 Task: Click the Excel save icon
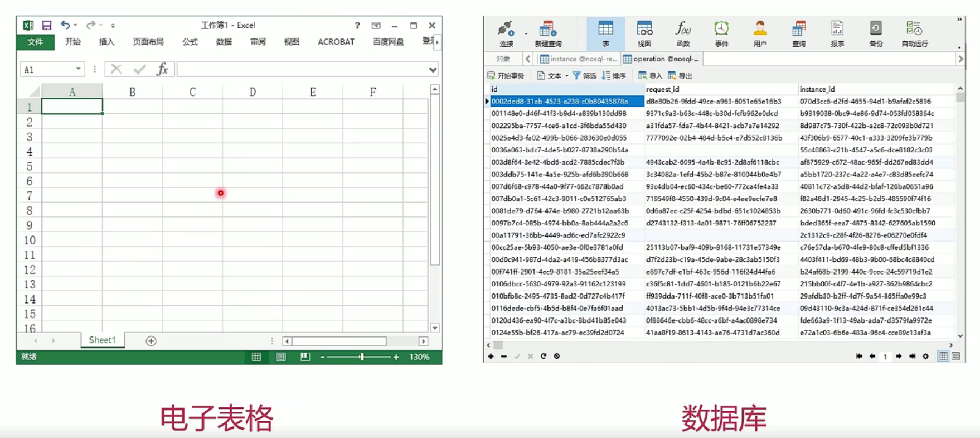pyautogui.click(x=47, y=25)
